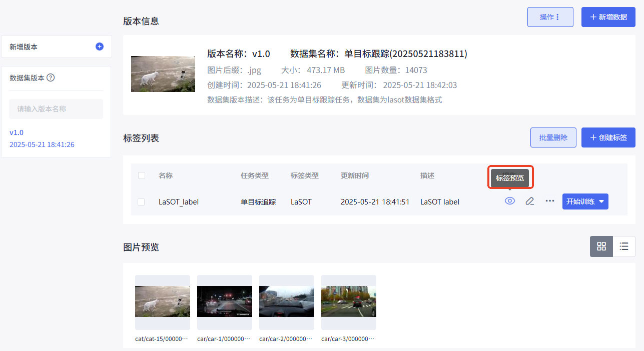Image resolution: width=644 pixels, height=351 pixels.
Task: Edit LaSOT_label with the pencil icon
Action: tap(530, 201)
